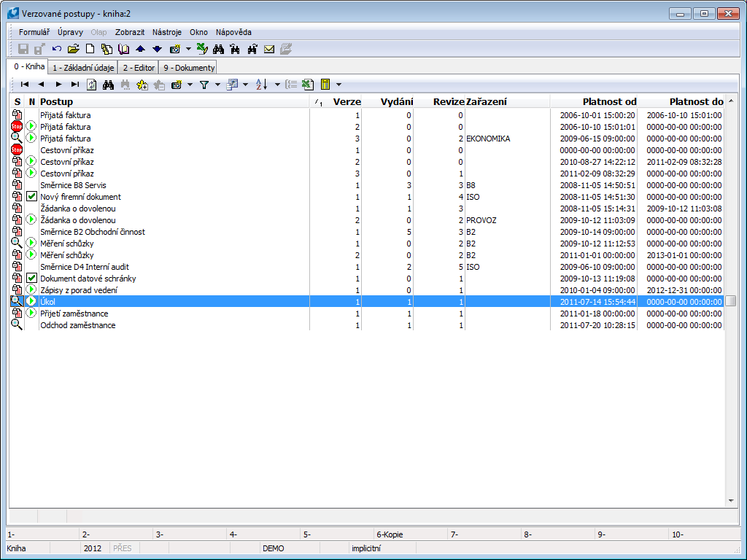The image size is (747, 560).
Task: Click green play indicator on Zápisy z porad vedení
Action: pyautogui.click(x=31, y=290)
